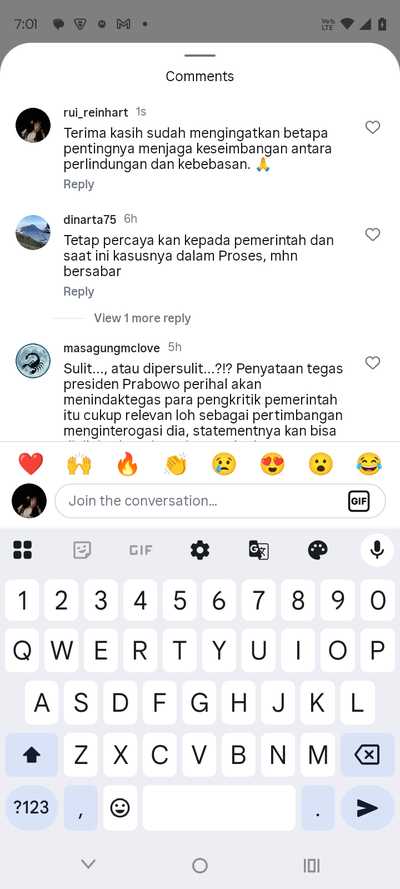Open GIF picker in comment field

359,501
